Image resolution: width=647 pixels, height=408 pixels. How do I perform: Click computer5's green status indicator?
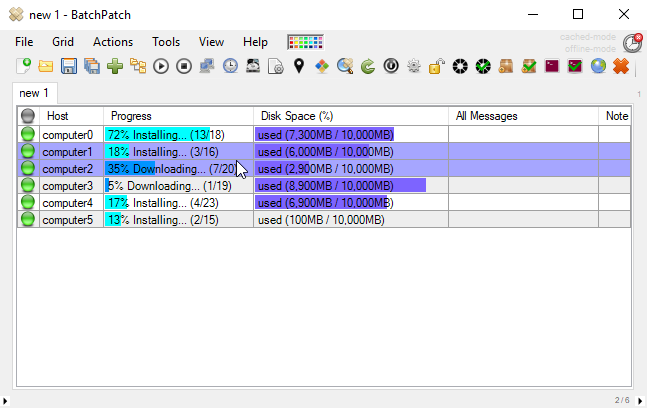[28, 219]
